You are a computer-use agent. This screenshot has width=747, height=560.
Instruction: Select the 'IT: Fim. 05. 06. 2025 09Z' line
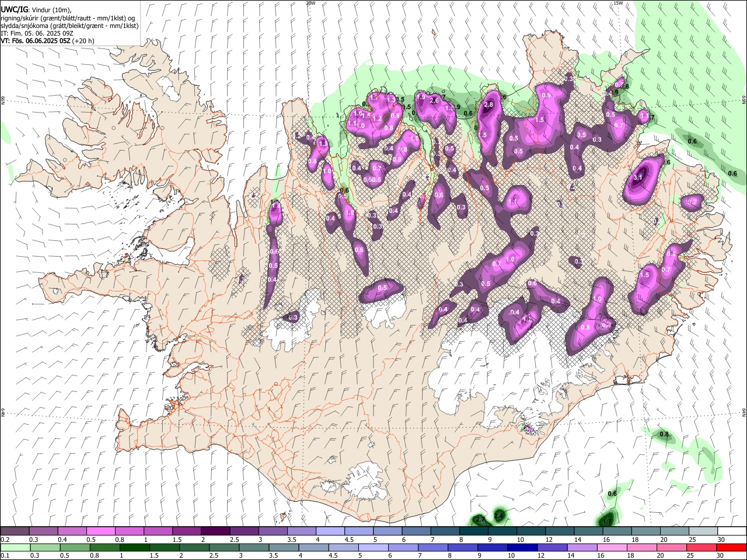[37, 33]
